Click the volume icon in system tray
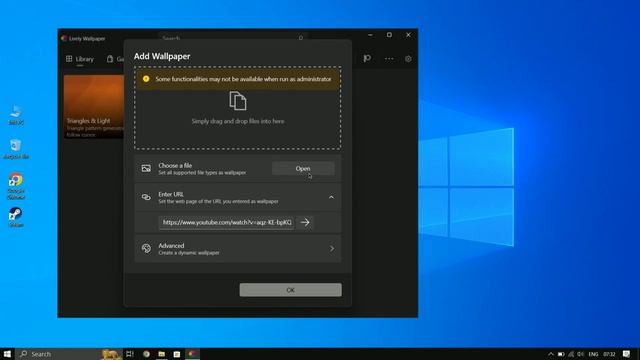The height and width of the screenshot is (360, 640). pos(580,354)
